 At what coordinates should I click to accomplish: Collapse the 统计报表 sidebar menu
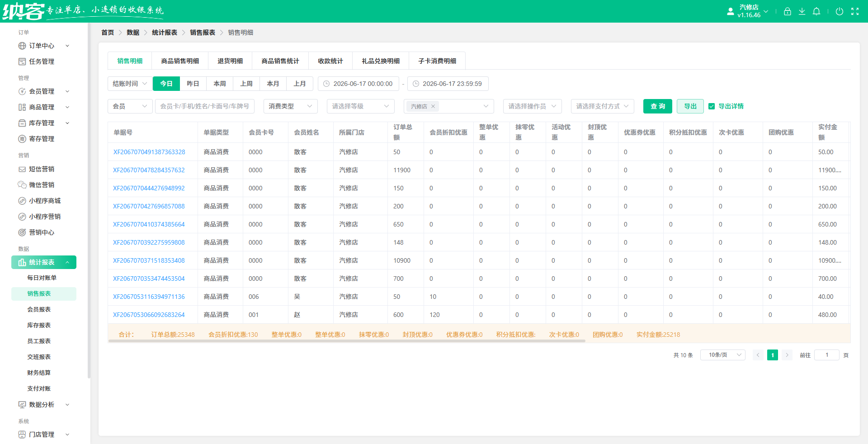pyautogui.click(x=44, y=262)
